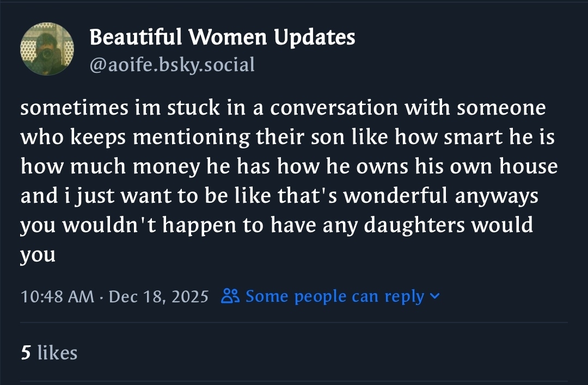Click the people icon beside reply settings

pyautogui.click(x=231, y=296)
